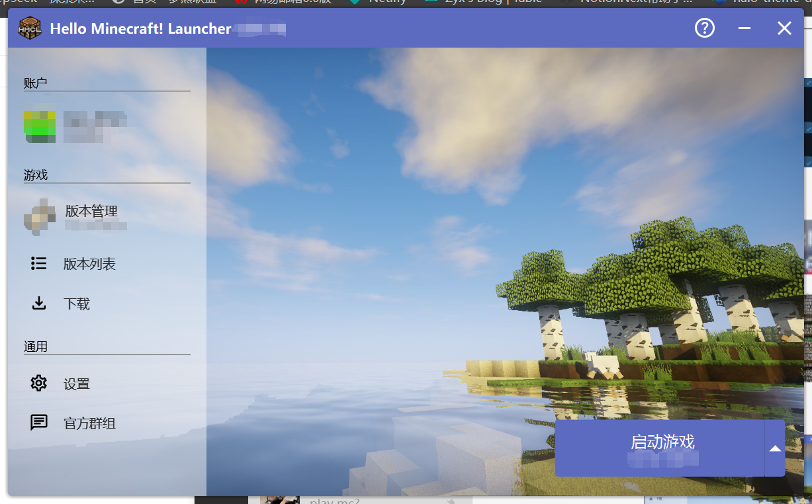Expand version menu arrow beside 启动游戏
Screen dimensions: 812x504
(x=775, y=448)
